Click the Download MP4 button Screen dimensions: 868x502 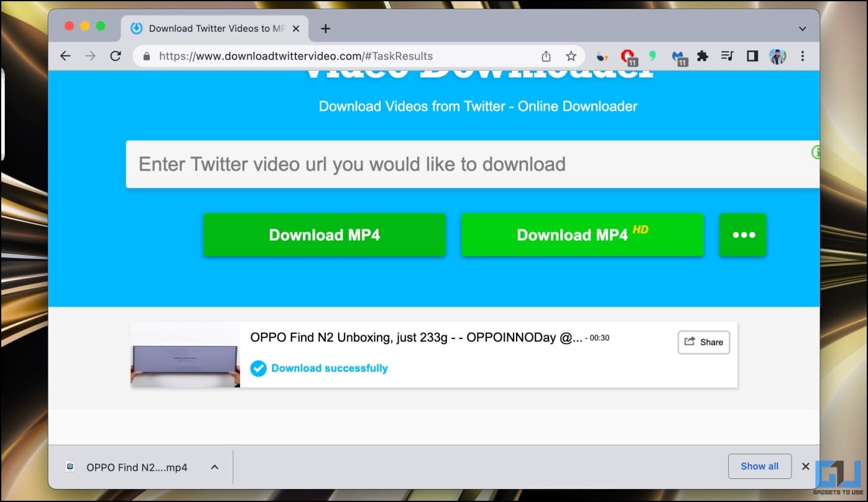click(x=325, y=235)
